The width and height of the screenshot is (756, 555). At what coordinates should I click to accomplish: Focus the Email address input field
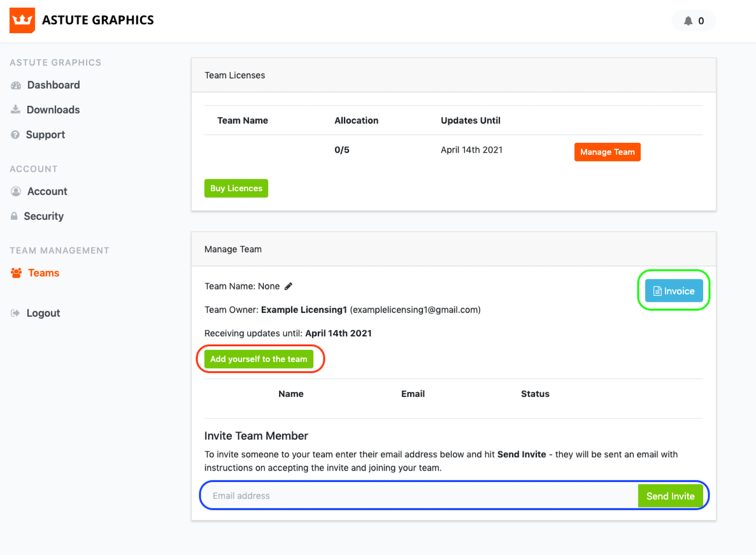pos(420,496)
